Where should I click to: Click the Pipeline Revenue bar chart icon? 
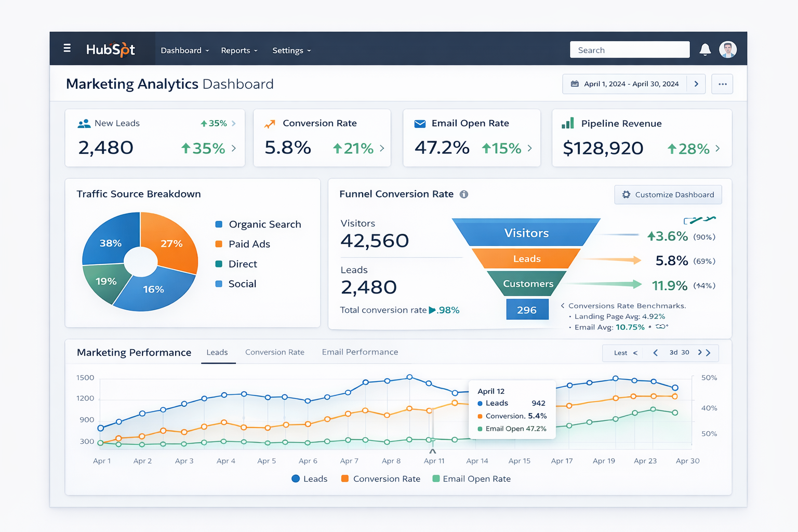568,123
